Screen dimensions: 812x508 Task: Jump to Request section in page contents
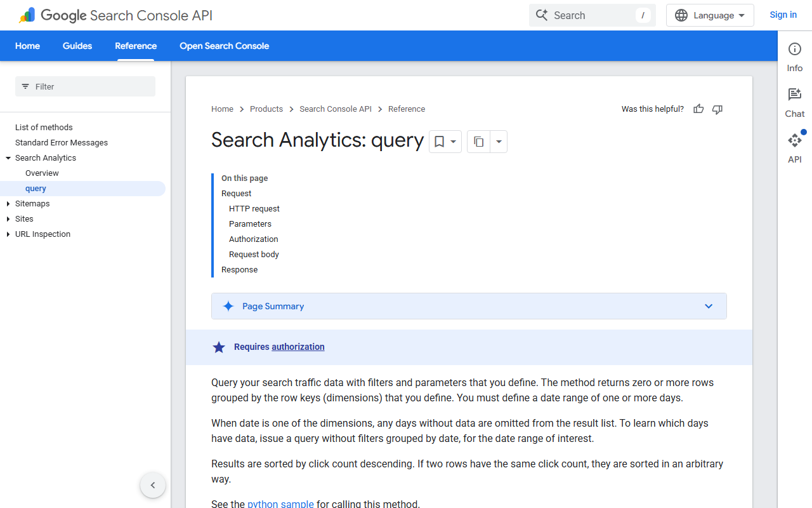click(236, 194)
